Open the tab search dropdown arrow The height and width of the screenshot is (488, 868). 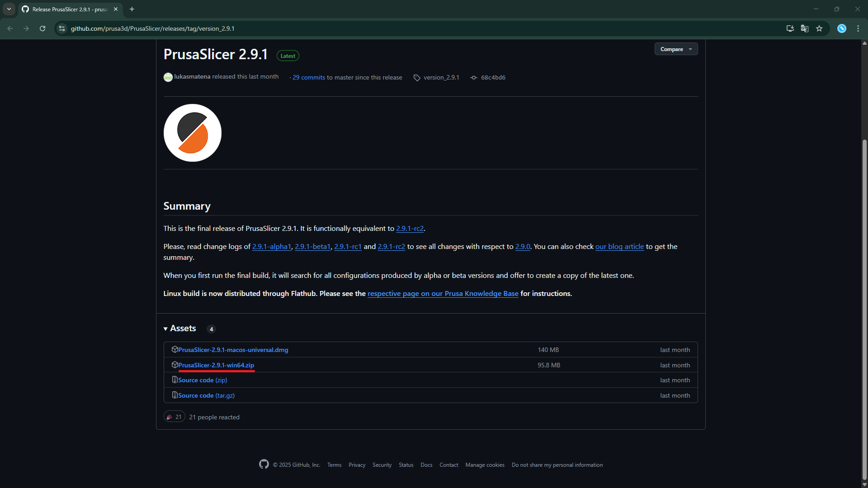point(9,9)
